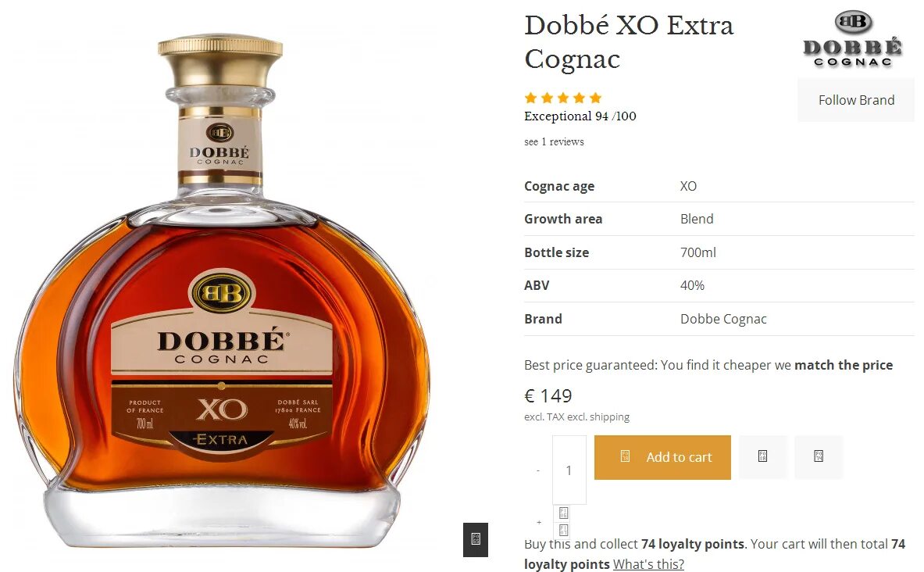Open the "see 1 reviews" link
Image resolution: width=924 pixels, height=572 pixels.
(x=554, y=141)
